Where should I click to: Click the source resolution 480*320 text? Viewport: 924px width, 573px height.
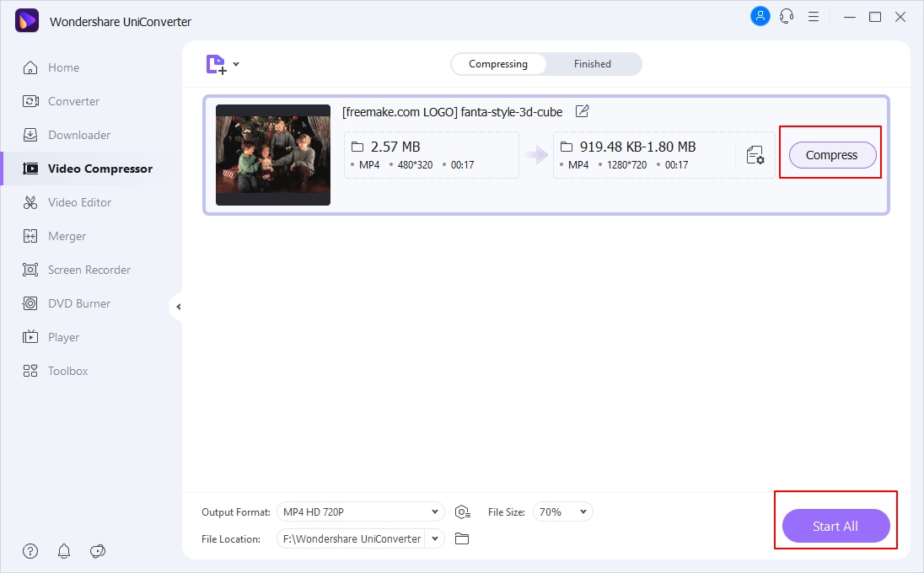click(415, 165)
